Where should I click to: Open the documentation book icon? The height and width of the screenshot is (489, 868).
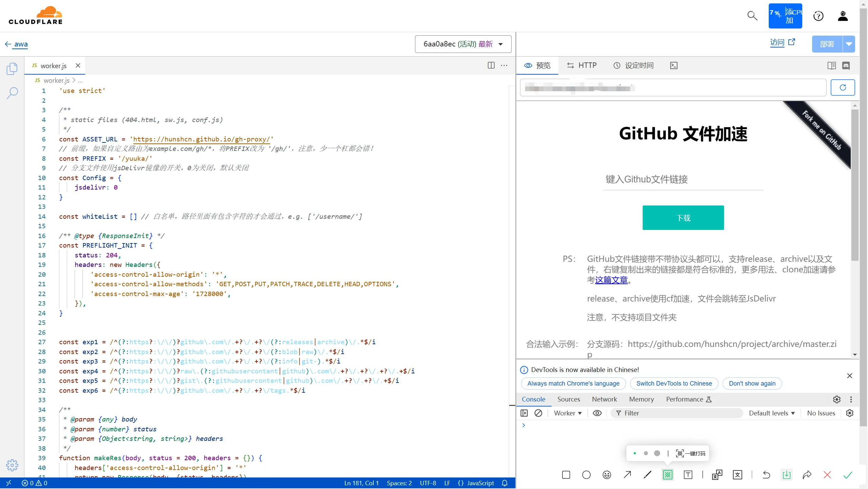tap(831, 65)
